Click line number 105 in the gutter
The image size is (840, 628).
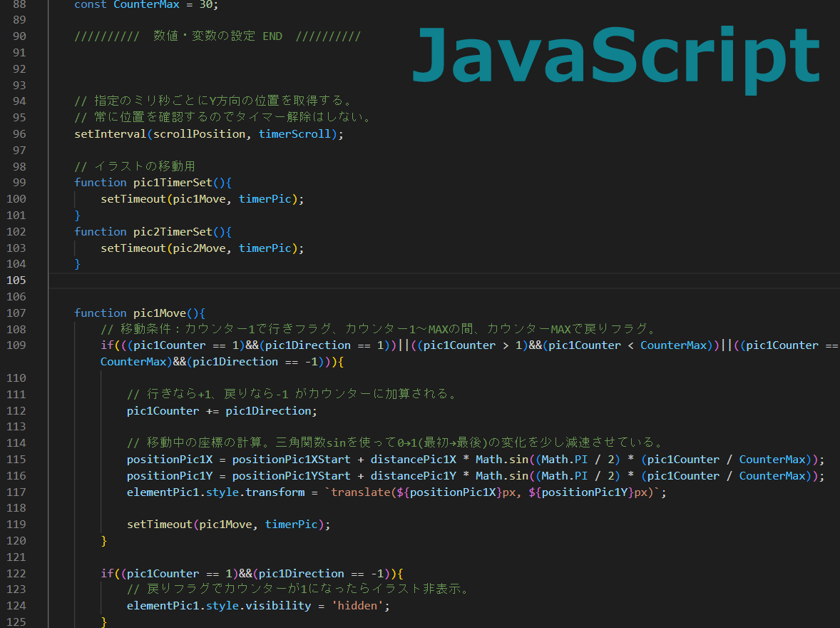[16, 280]
